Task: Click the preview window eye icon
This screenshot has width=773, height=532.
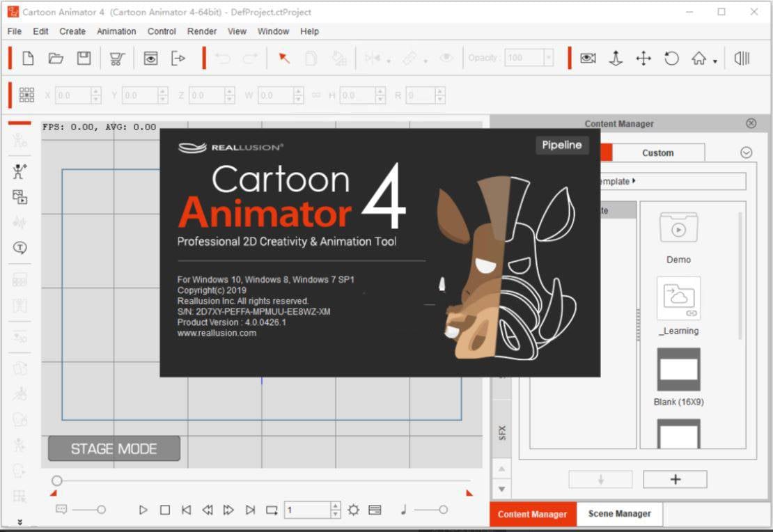Action: 150,58
